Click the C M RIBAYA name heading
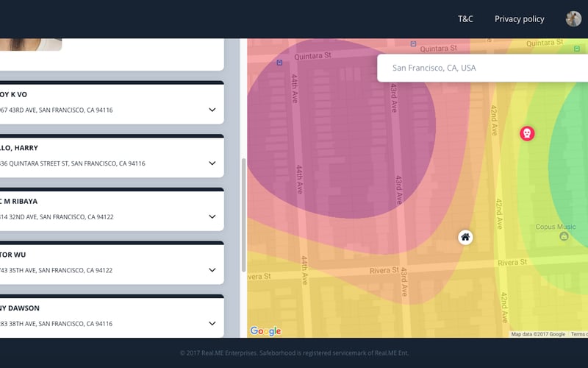 [x=19, y=201]
